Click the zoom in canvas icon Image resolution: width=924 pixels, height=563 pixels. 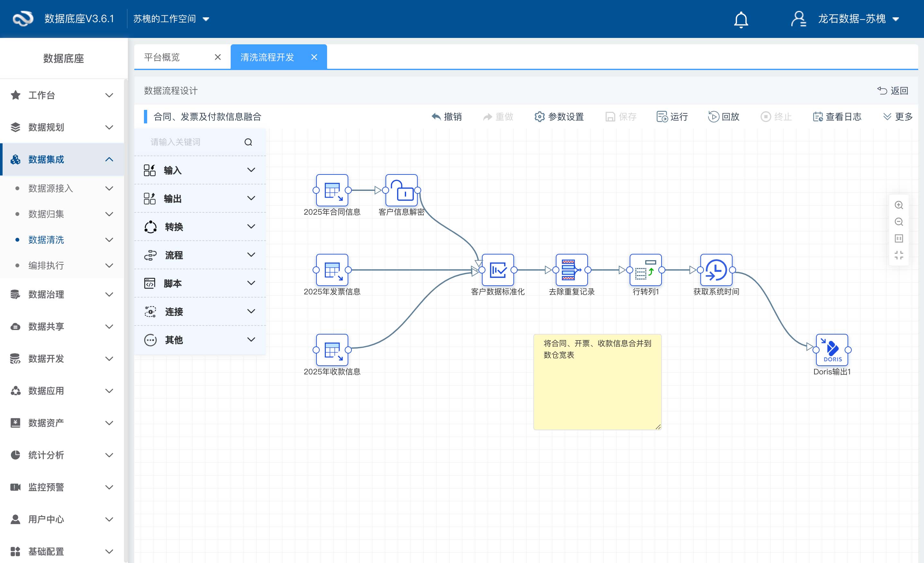coord(899,205)
